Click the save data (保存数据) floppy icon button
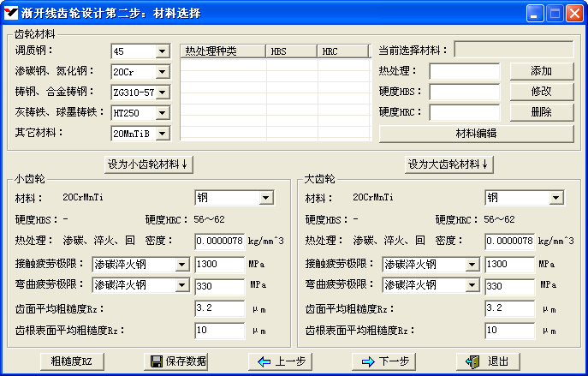The width and height of the screenshot is (588, 376). point(177,361)
